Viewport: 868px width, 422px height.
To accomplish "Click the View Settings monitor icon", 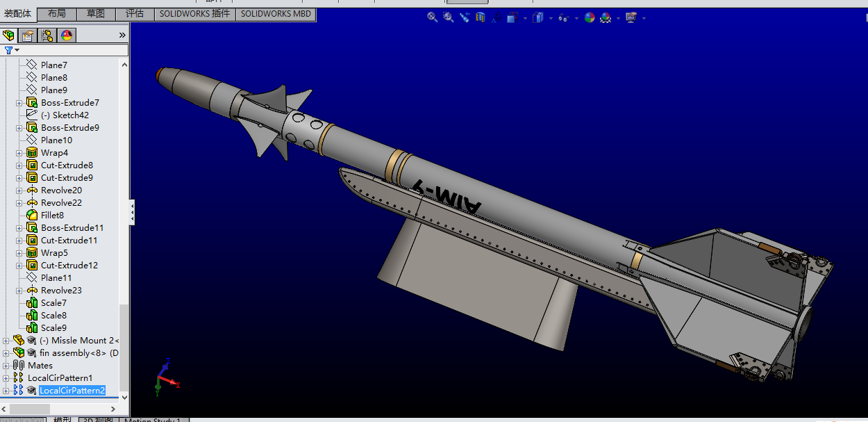I will [x=631, y=17].
